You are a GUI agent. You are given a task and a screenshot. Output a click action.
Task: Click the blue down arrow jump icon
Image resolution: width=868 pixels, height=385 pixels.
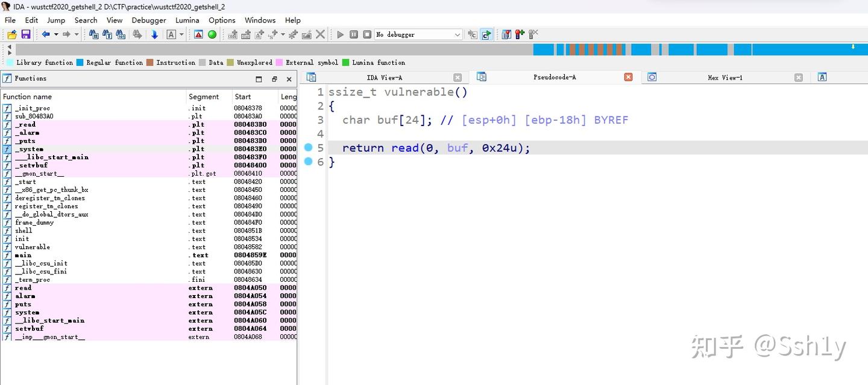[x=154, y=34]
